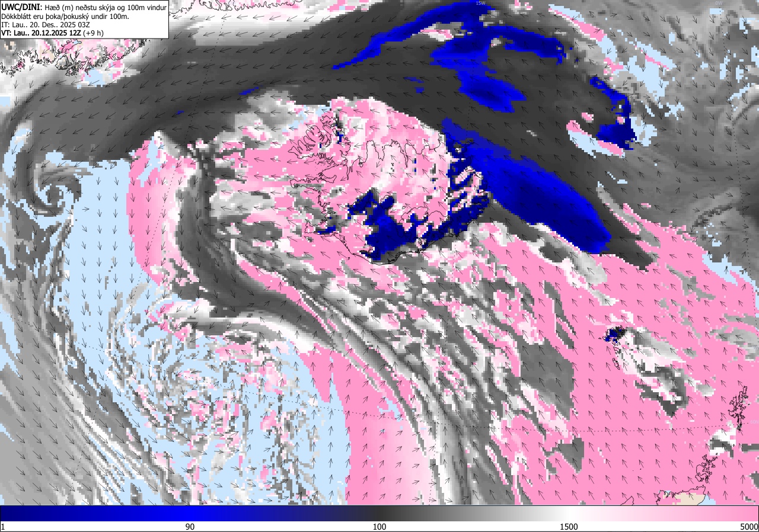This screenshot has width=759, height=532.
Task: Click the '0W' longitude label
Action: (x=719, y=3)
